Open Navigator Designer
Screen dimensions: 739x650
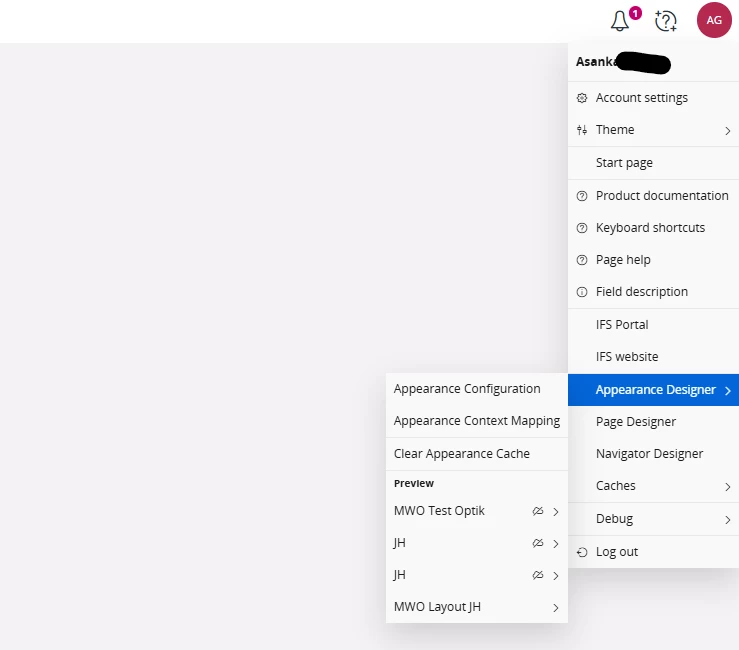click(653, 454)
